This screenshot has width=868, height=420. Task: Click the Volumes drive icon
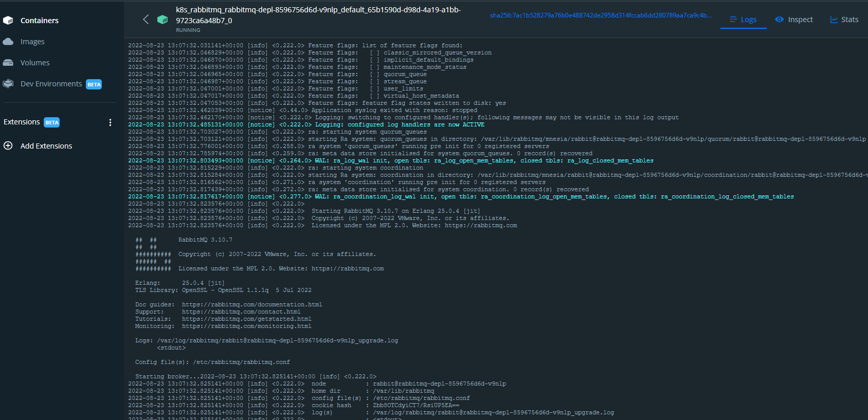tap(8, 63)
